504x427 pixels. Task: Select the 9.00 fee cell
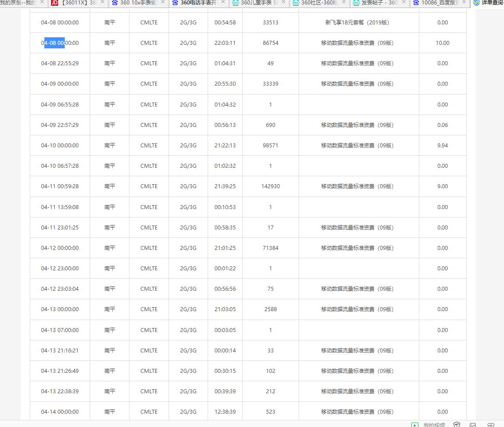443,186
